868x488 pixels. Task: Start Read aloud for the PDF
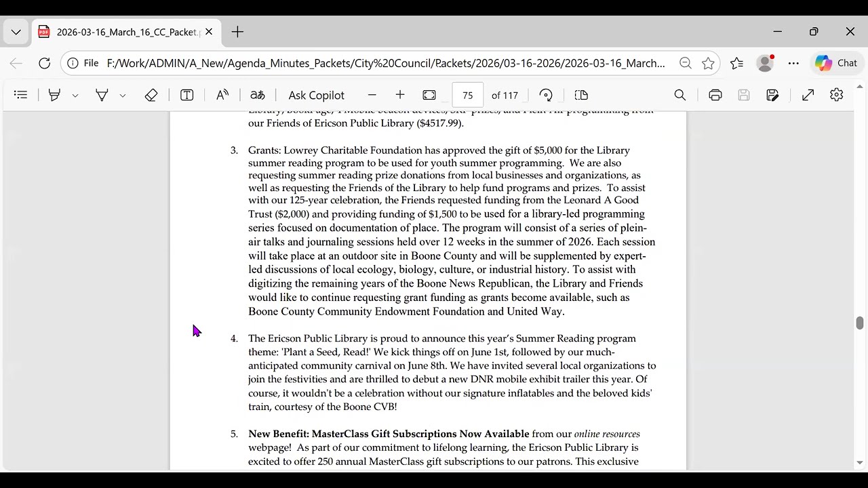pyautogui.click(x=222, y=96)
